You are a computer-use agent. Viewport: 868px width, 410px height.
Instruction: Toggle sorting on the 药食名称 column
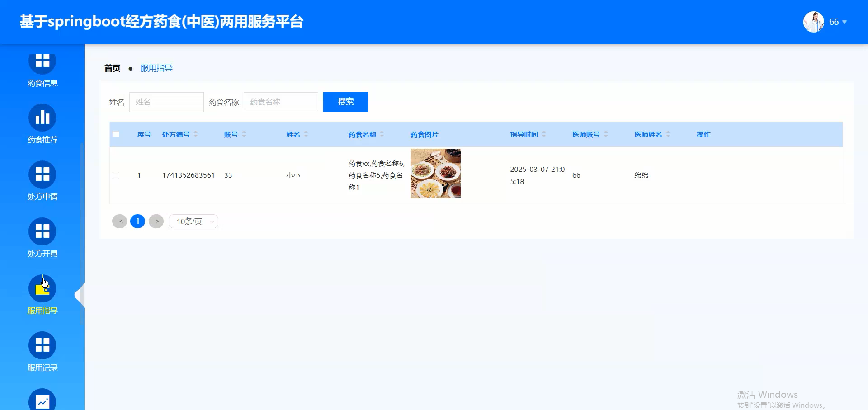click(x=382, y=134)
